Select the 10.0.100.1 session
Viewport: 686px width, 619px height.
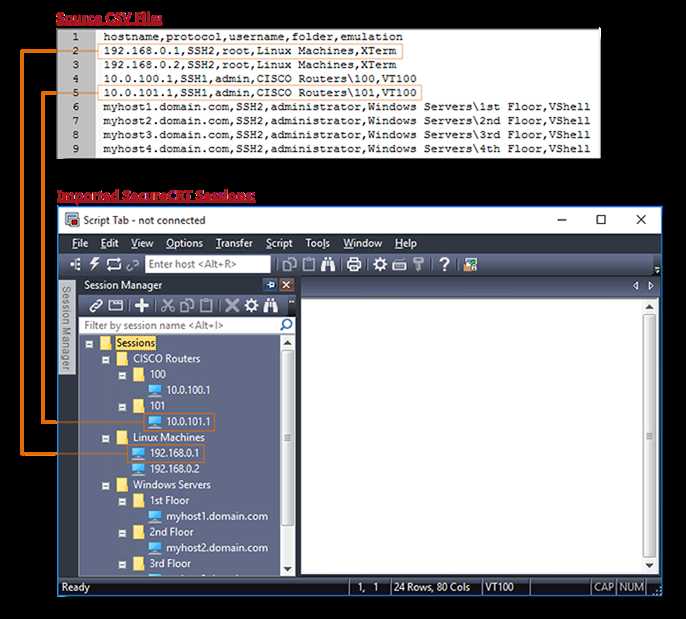tap(188, 390)
